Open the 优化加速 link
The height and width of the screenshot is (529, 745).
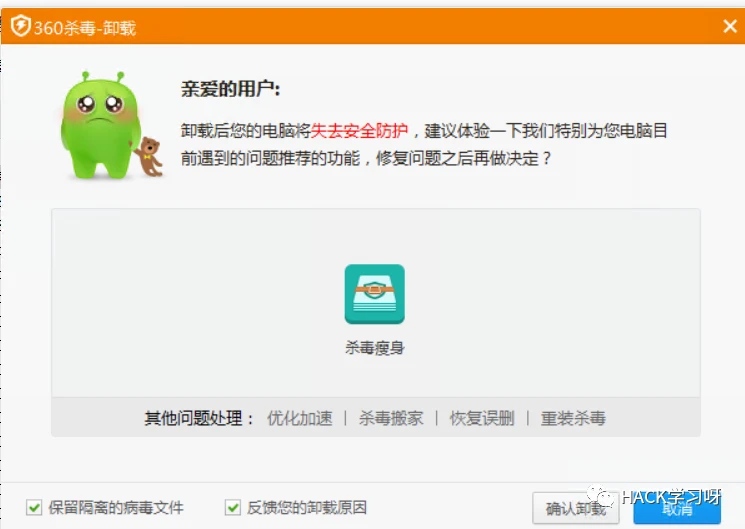tap(299, 418)
